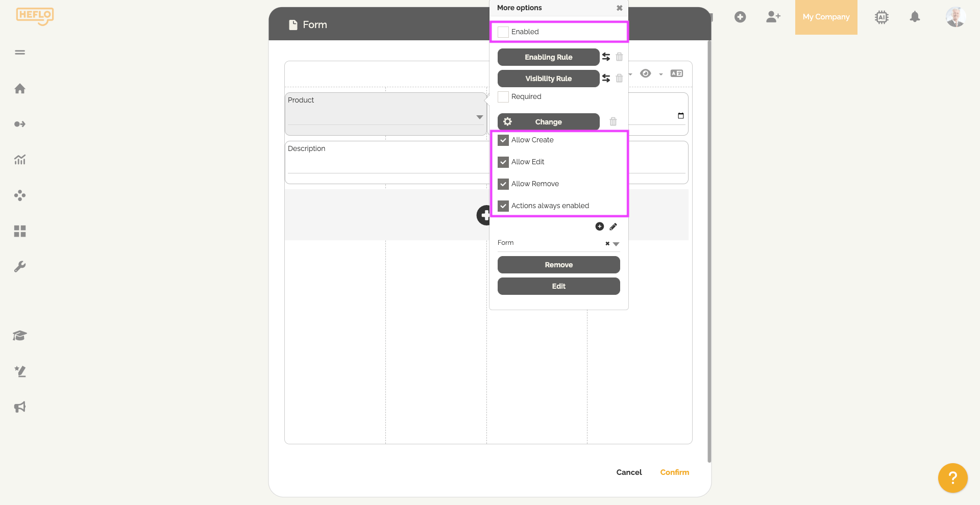Click the home icon in sidebar
The width and height of the screenshot is (980, 505).
coord(20,89)
